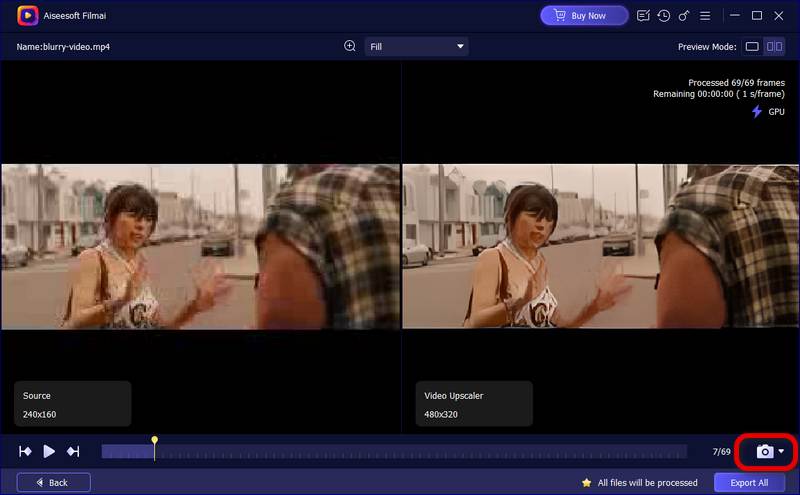This screenshot has height=495, width=800.
Task: Click the 7/69 frame counter
Action: pos(721,452)
